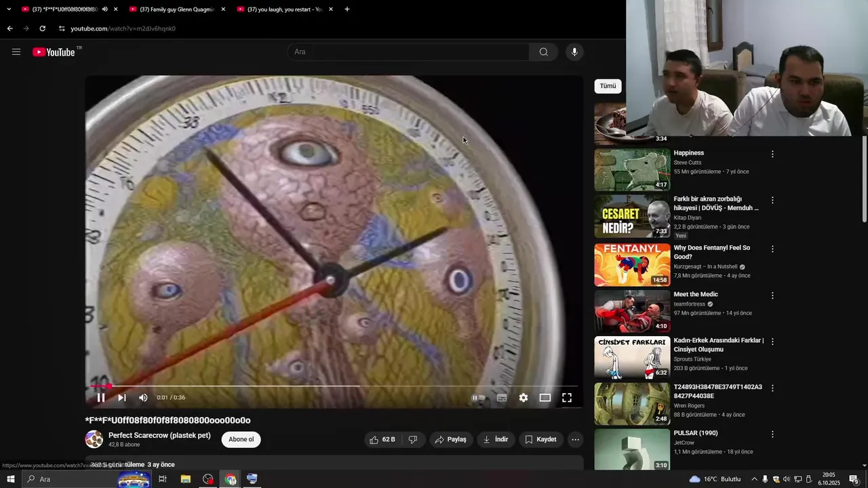Open the Paylaş share dialog
Viewport: 868px width, 488px height.
[451, 439]
